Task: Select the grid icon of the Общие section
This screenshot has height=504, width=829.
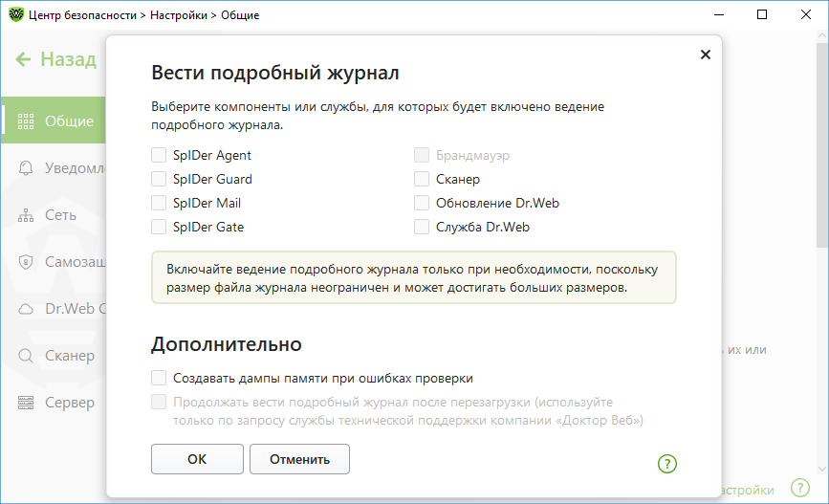Action: pos(26,121)
